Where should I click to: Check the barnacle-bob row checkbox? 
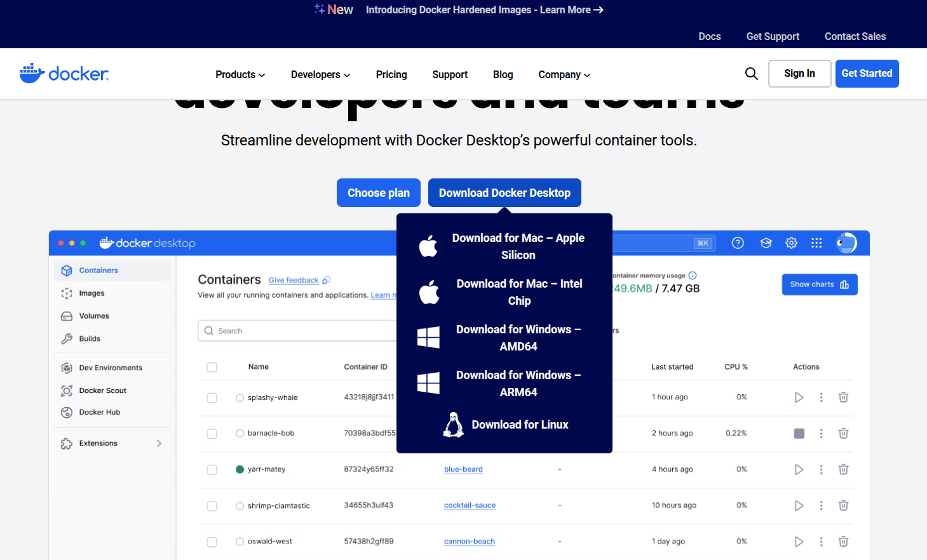[212, 434]
